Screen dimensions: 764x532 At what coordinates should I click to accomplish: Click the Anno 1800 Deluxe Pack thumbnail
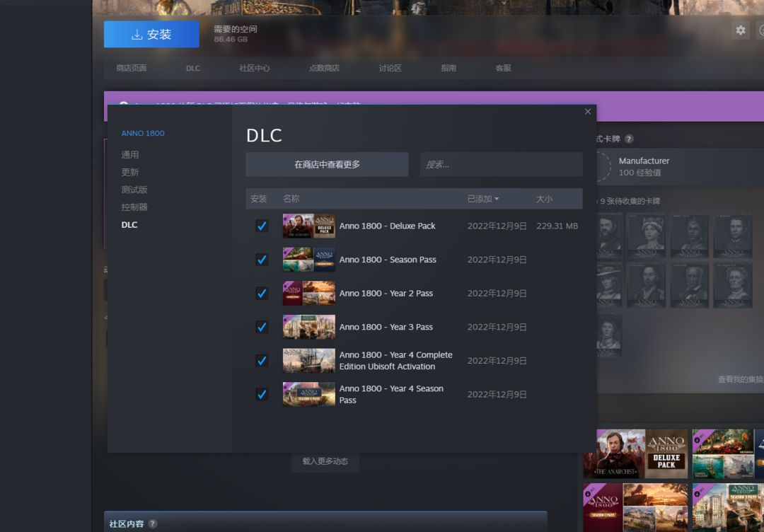tap(308, 226)
